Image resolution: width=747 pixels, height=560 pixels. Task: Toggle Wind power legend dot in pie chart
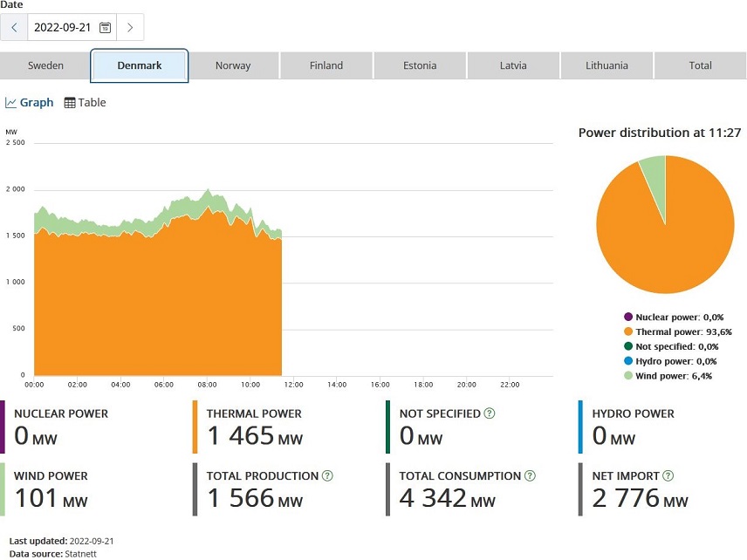pos(628,376)
